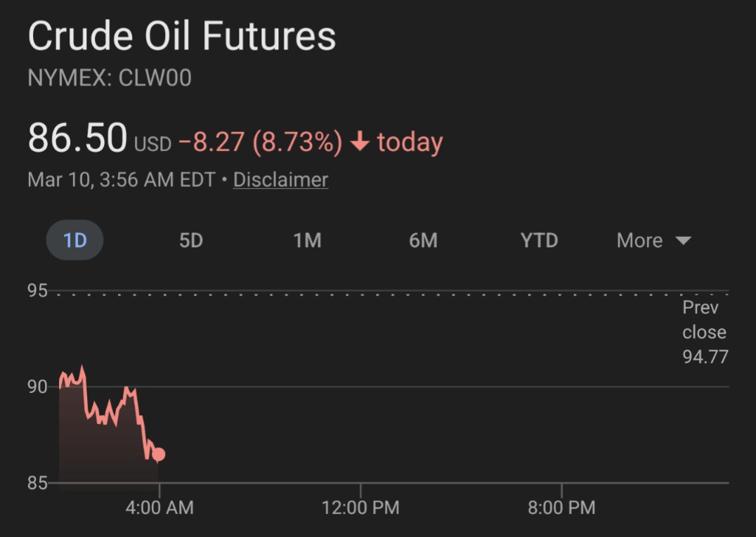756x537 pixels.
Task: Click the −8.27 (8.73%) change value
Action: [x=260, y=143]
